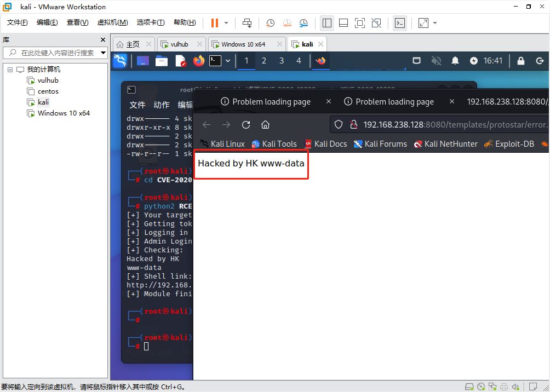Close the first Problem loading page tab
This screenshot has height=392, width=550.
click(328, 102)
